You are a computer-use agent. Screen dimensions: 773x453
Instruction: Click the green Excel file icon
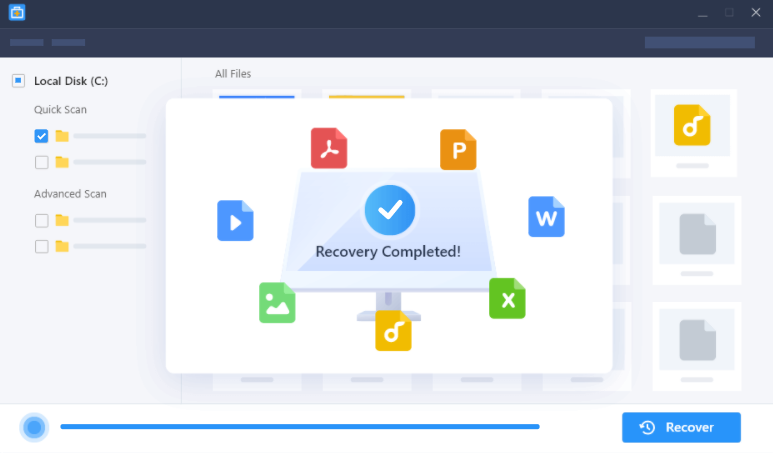[x=507, y=298]
